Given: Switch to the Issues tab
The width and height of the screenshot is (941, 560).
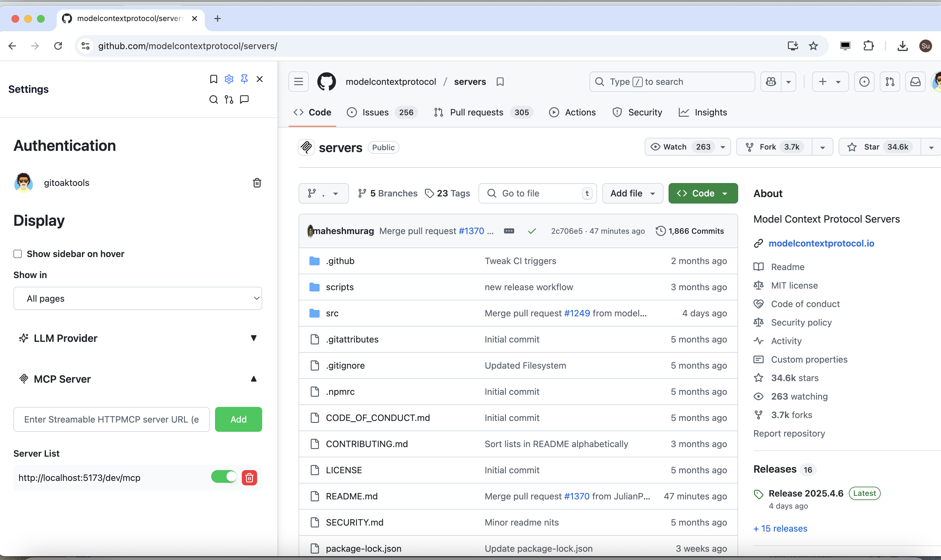Looking at the screenshot, I should click(x=375, y=113).
